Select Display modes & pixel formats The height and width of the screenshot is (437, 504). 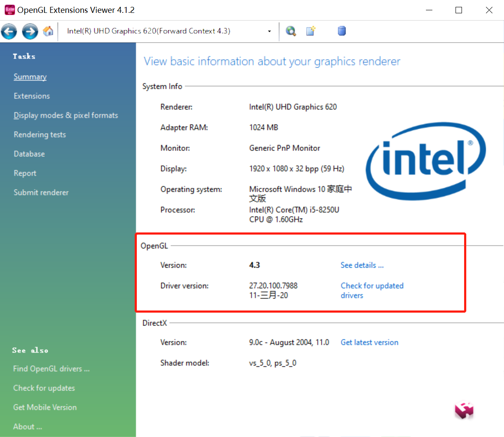coord(65,115)
